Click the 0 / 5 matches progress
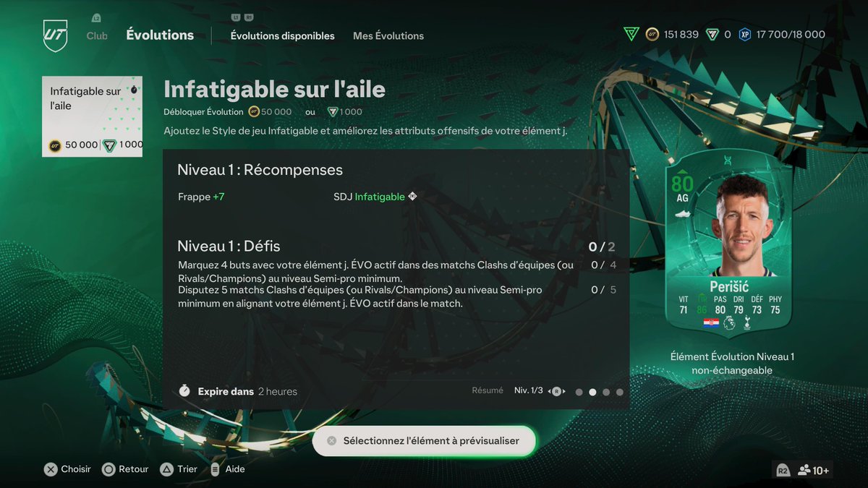Viewport: 868px width, 488px height. 603,290
